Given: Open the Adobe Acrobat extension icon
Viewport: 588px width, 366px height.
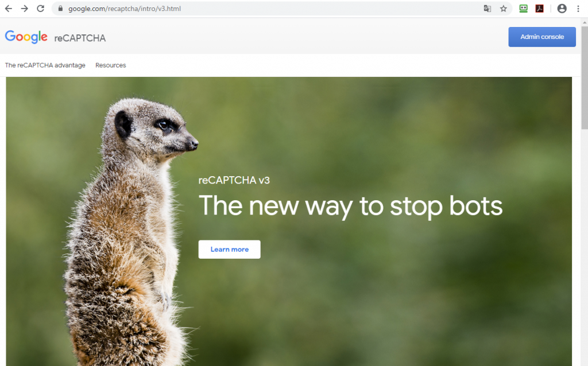Looking at the screenshot, I should pyautogui.click(x=539, y=8).
